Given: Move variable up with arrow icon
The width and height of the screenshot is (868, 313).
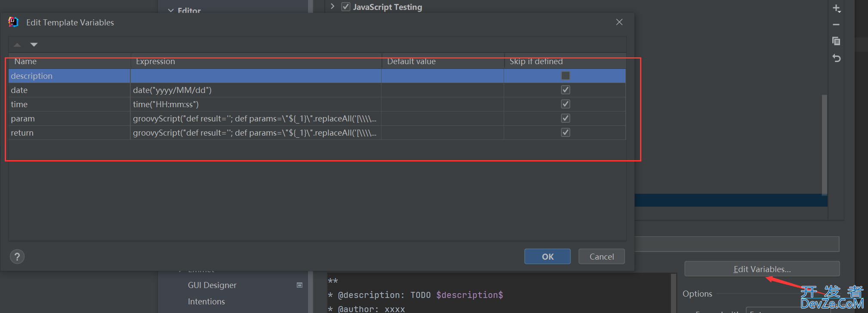Looking at the screenshot, I should click(17, 45).
